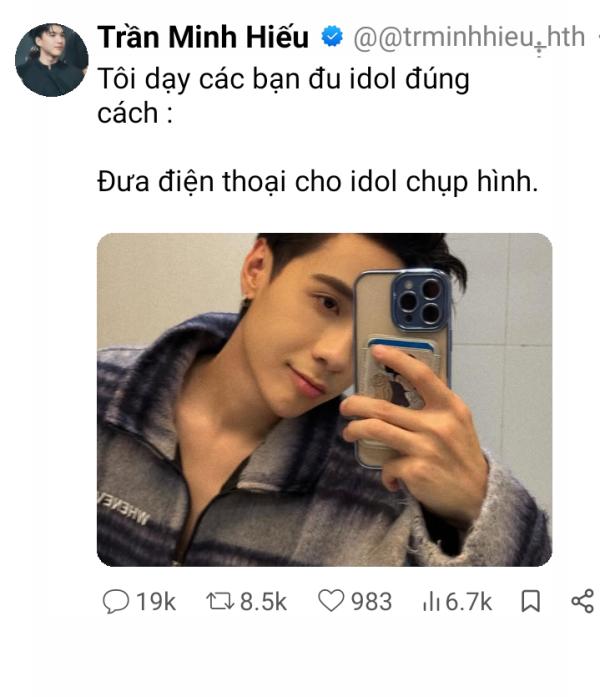Open Trần Minh Hiếu's profile avatar

point(52,60)
